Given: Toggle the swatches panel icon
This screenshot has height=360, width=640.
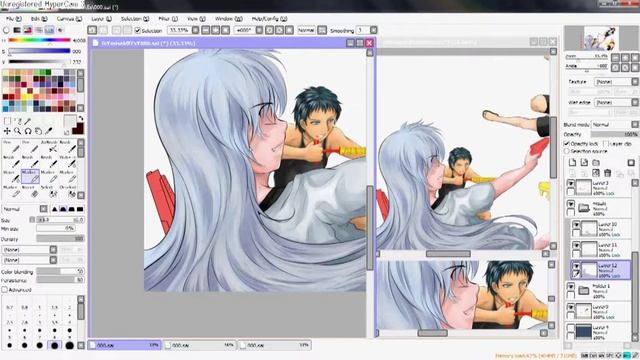Looking at the screenshot, I should point(49,30).
